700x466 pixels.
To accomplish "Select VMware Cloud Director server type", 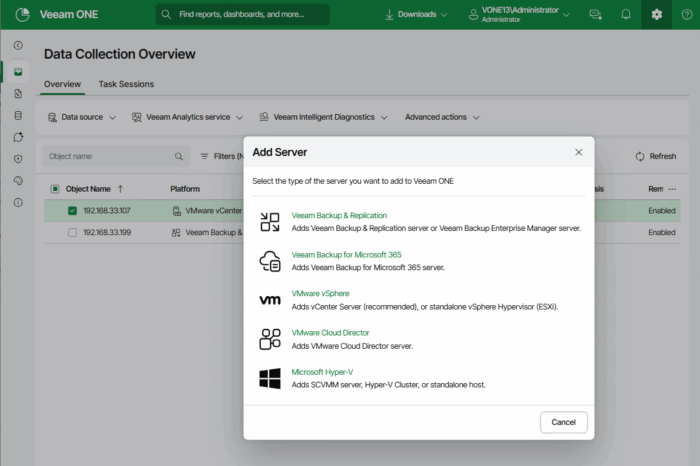I will coord(330,333).
